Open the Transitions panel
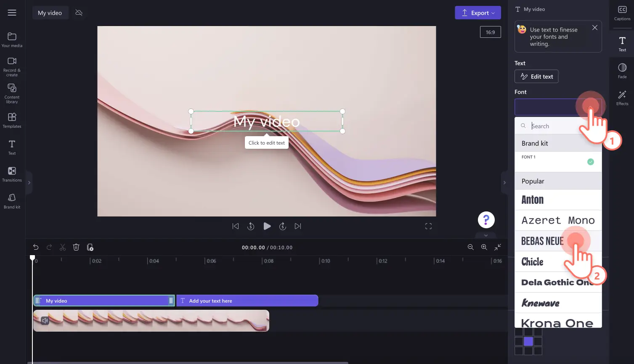 coord(12,174)
